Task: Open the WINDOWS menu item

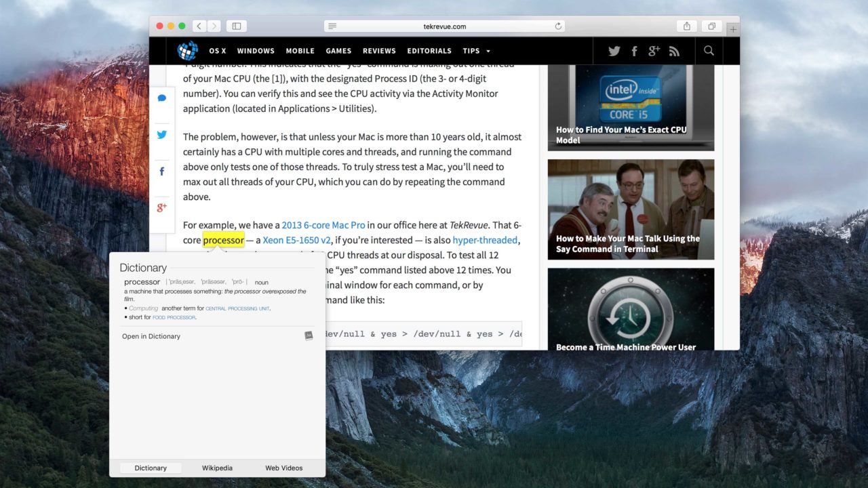Action: [256, 51]
